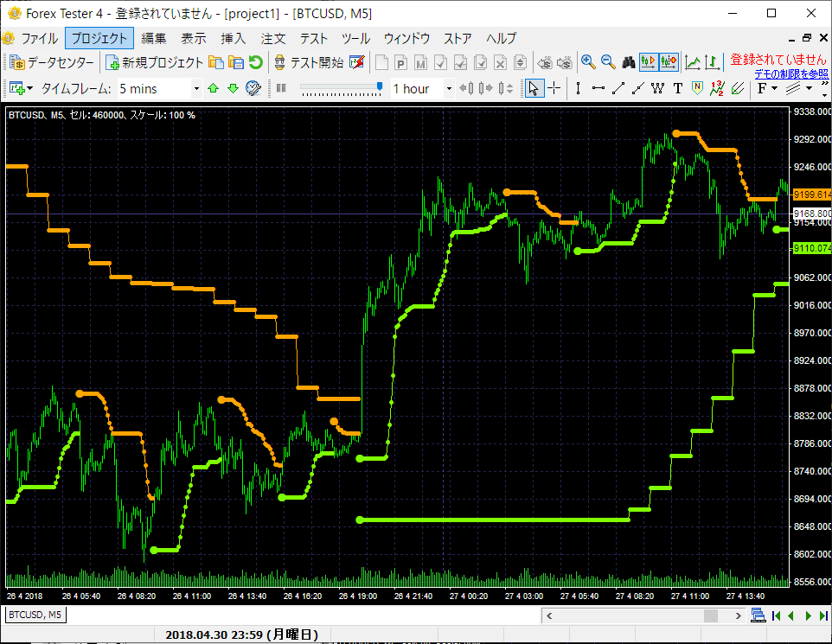Select the crosshair tool

554,88
